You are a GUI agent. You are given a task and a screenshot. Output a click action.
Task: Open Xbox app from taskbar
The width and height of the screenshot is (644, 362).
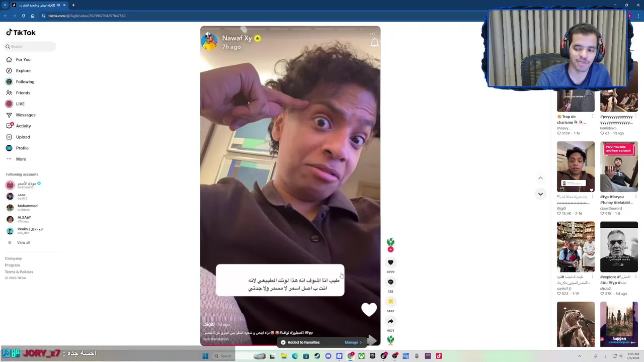(x=361, y=356)
